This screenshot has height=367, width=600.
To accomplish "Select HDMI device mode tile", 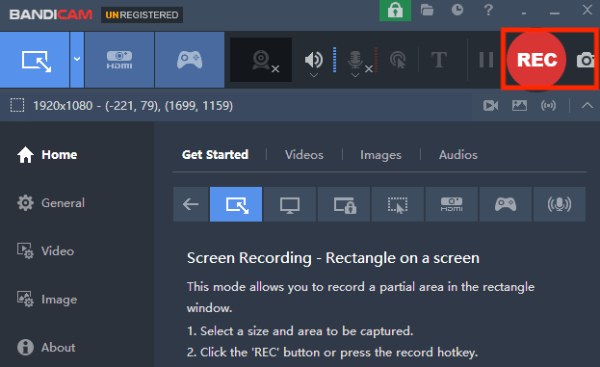I will click(x=452, y=204).
